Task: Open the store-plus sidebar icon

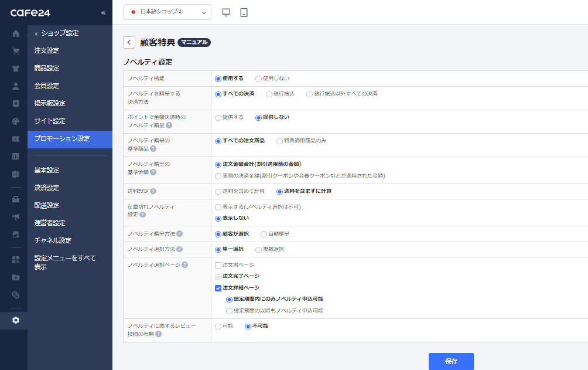Action: coord(16,235)
